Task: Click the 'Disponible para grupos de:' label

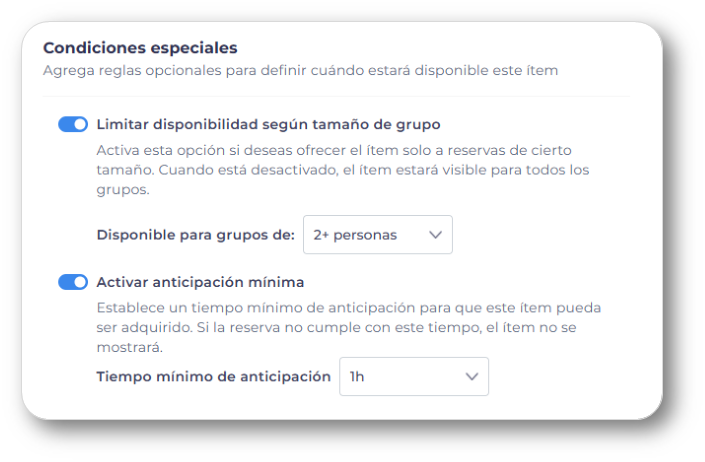Action: click(195, 235)
